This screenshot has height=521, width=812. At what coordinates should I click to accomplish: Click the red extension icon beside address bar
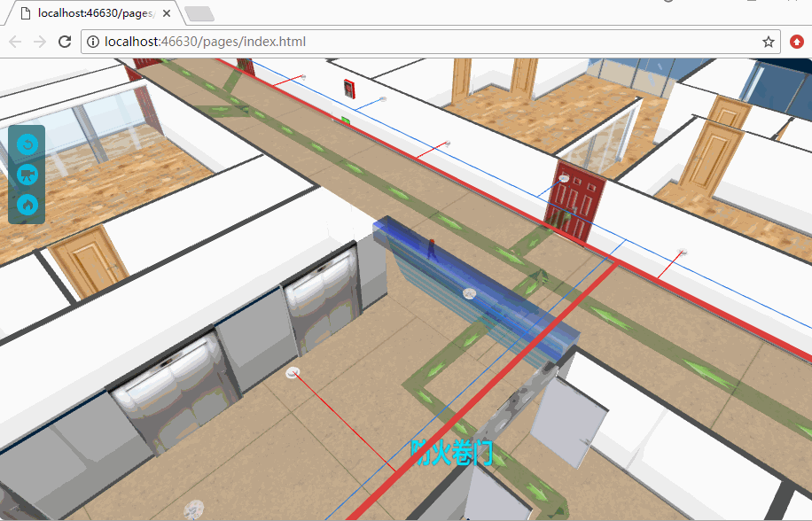click(795, 41)
